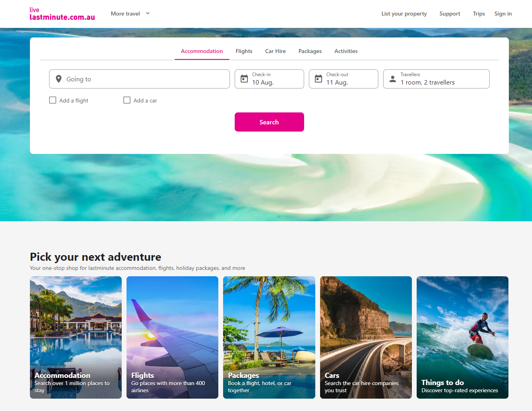Click the lastminute.com.au logo
This screenshot has height=411, width=532.
click(x=62, y=14)
